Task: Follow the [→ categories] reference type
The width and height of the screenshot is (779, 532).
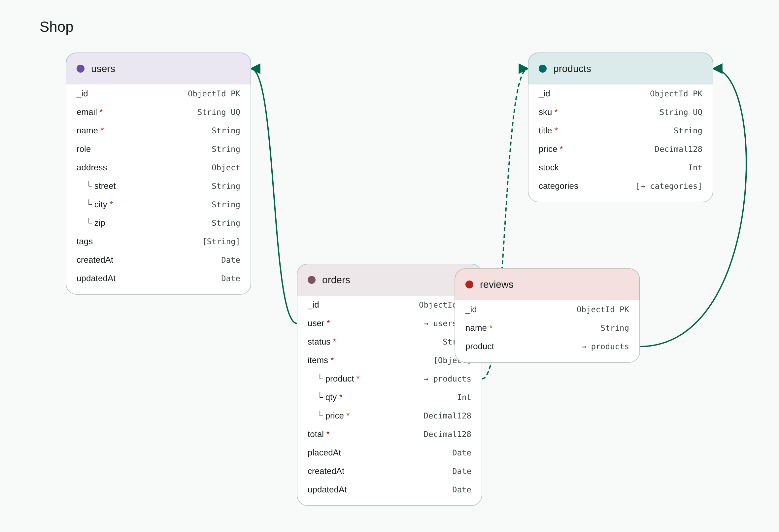Action: pos(669,186)
